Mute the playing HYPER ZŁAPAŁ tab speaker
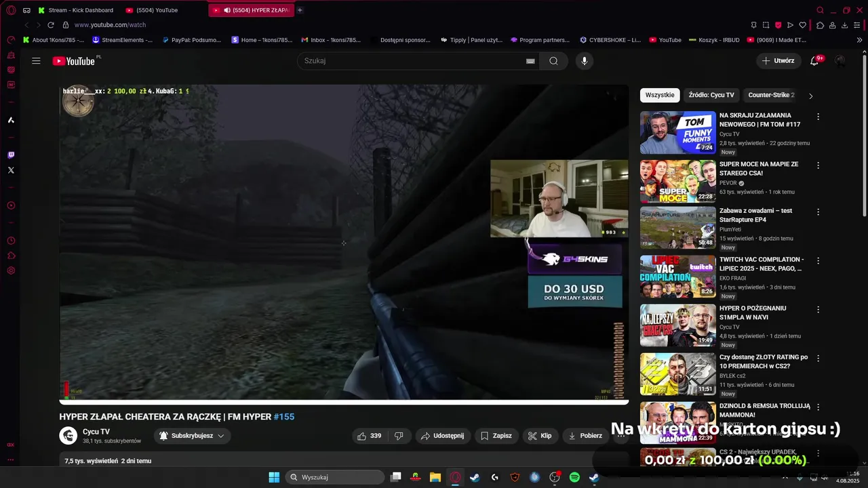The height and width of the screenshot is (488, 868). click(x=227, y=10)
